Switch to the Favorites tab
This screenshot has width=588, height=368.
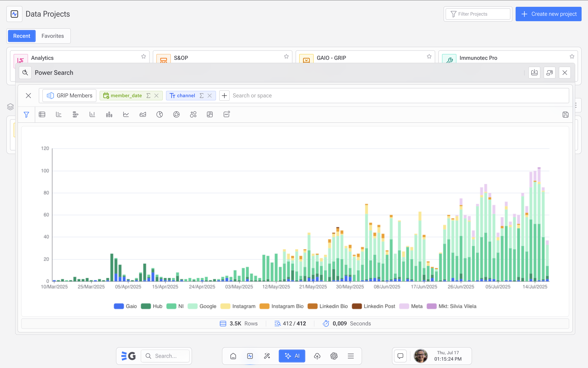53,36
